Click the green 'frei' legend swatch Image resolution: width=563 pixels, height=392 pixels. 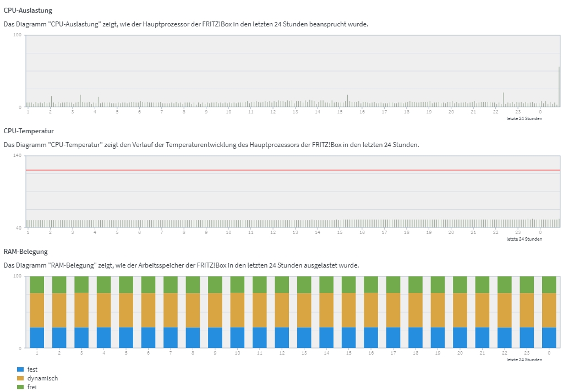click(20, 387)
